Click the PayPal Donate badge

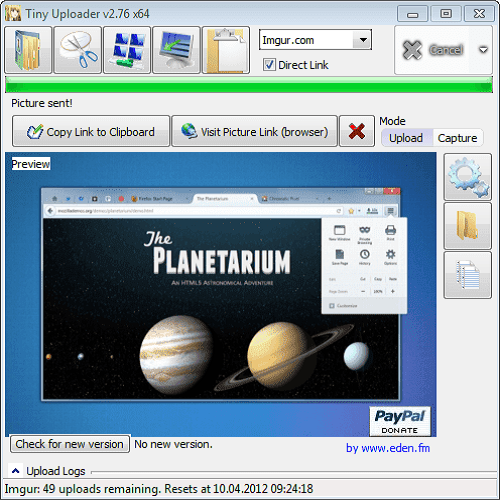[x=400, y=421]
